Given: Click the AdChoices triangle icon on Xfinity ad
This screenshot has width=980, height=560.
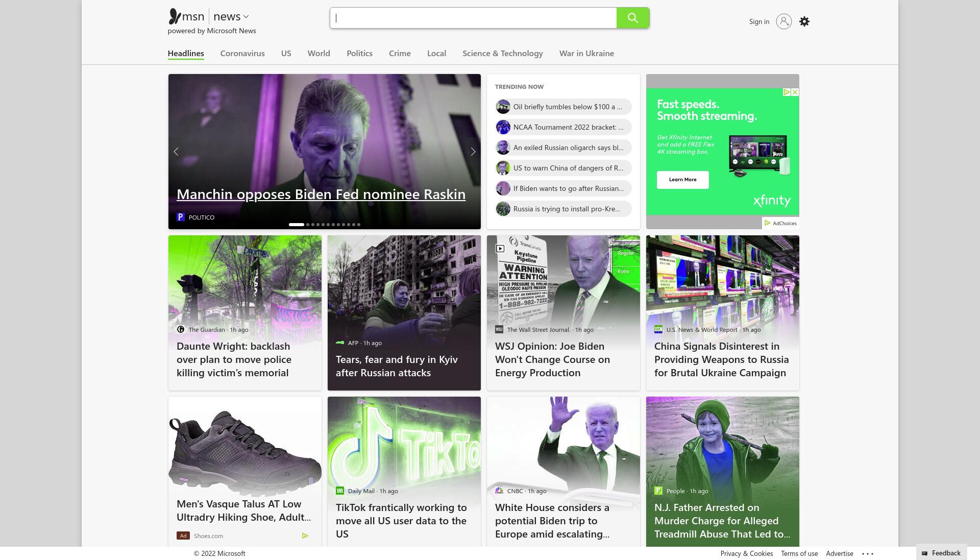Looking at the screenshot, I should pos(787,92).
